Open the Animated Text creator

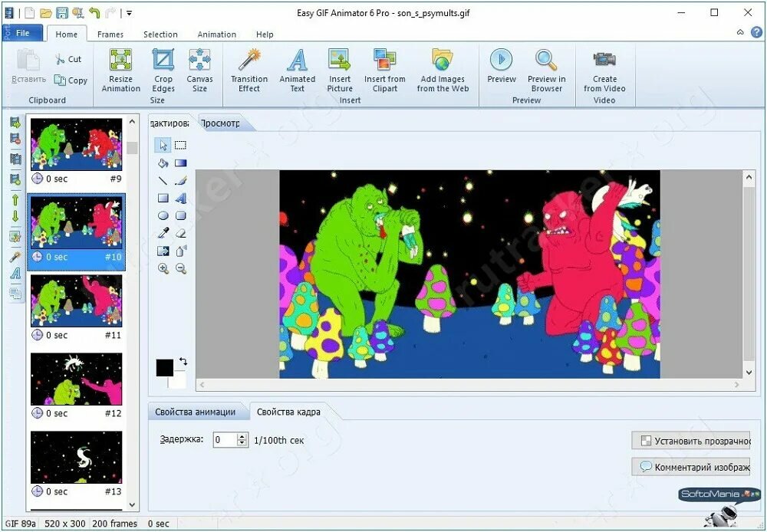[297, 71]
